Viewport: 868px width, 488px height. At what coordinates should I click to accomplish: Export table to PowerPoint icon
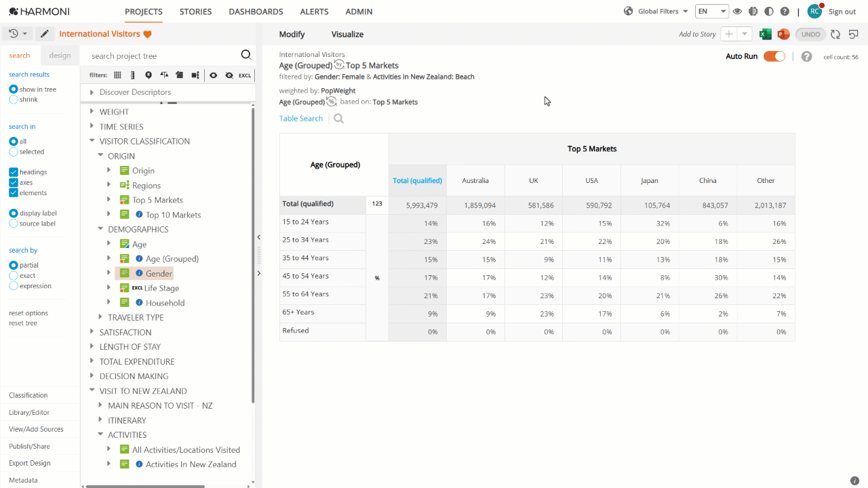click(x=783, y=35)
